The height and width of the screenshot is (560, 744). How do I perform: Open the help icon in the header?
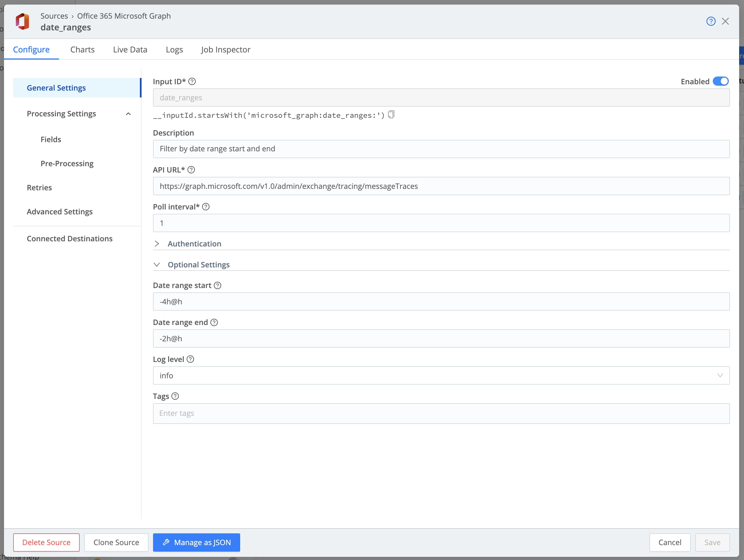coord(711,21)
